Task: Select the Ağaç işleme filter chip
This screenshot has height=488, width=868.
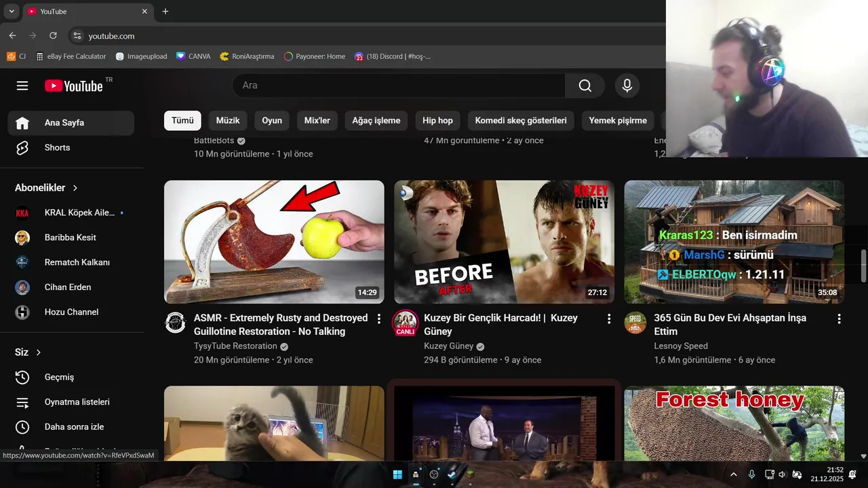Action: coord(376,121)
